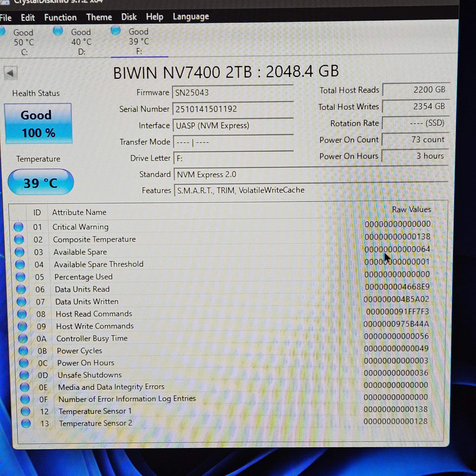Click status icon for Controller Busy Time row
This screenshot has width=476, height=476.
23,338
